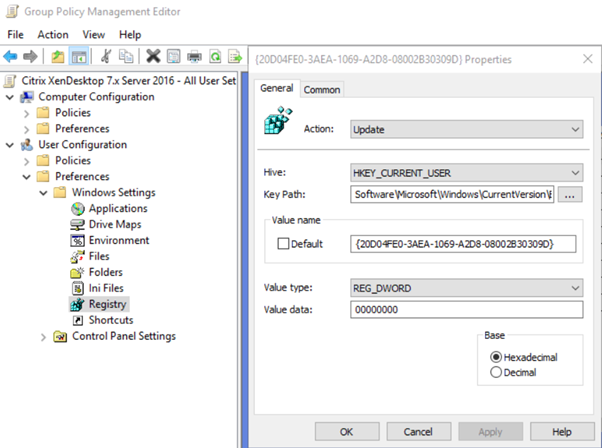Open the Hive dropdown
The height and width of the screenshot is (448, 602).
573,173
